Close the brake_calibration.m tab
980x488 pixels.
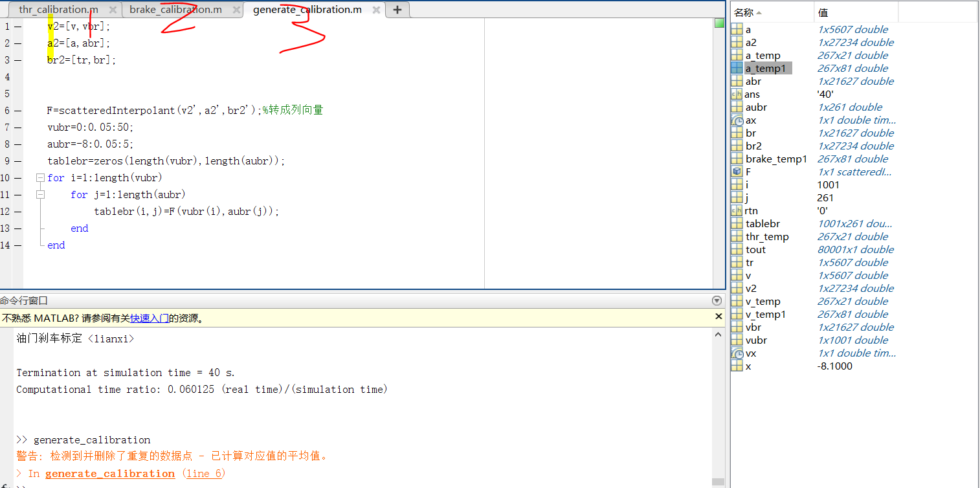point(236,10)
